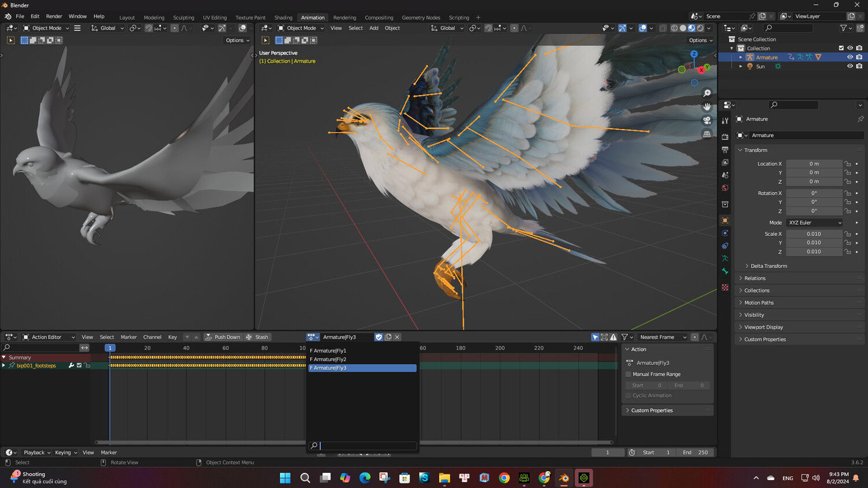This screenshot has height=488, width=868.
Task: Switch to orthographic grid view icon
Action: pos(707,134)
